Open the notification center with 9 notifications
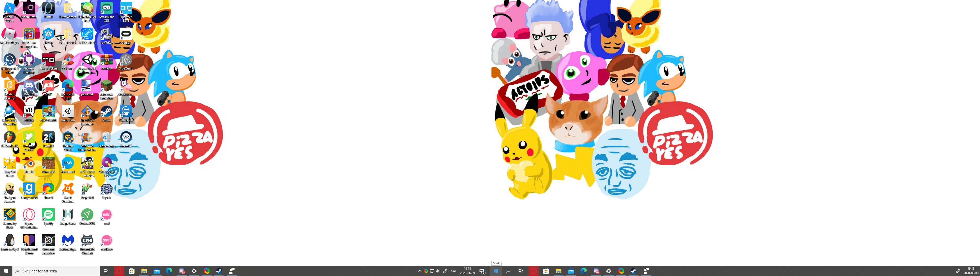This screenshot has height=276, width=980. (x=482, y=271)
